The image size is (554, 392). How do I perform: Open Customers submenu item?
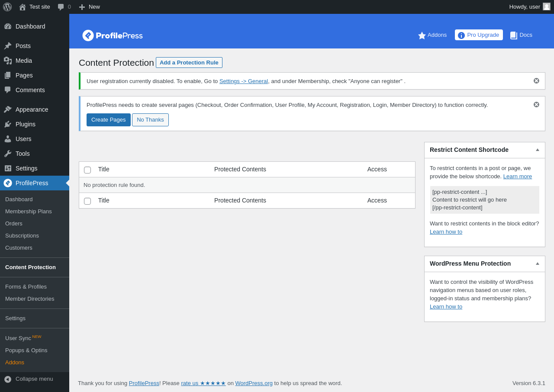click(x=19, y=247)
